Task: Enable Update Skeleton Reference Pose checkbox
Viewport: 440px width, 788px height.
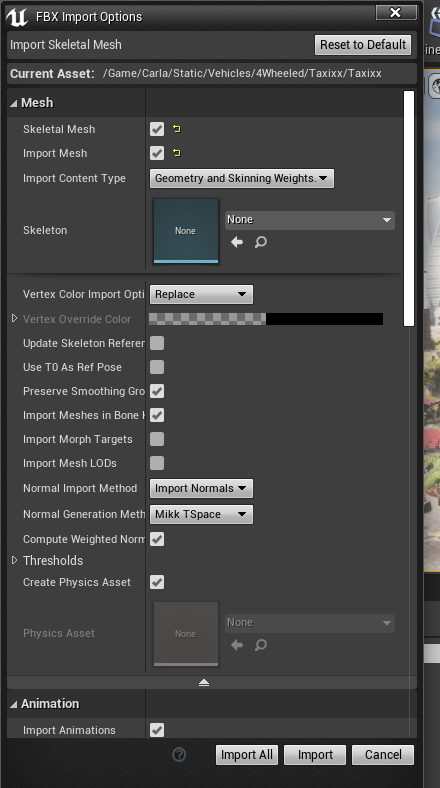Action: click(x=157, y=343)
